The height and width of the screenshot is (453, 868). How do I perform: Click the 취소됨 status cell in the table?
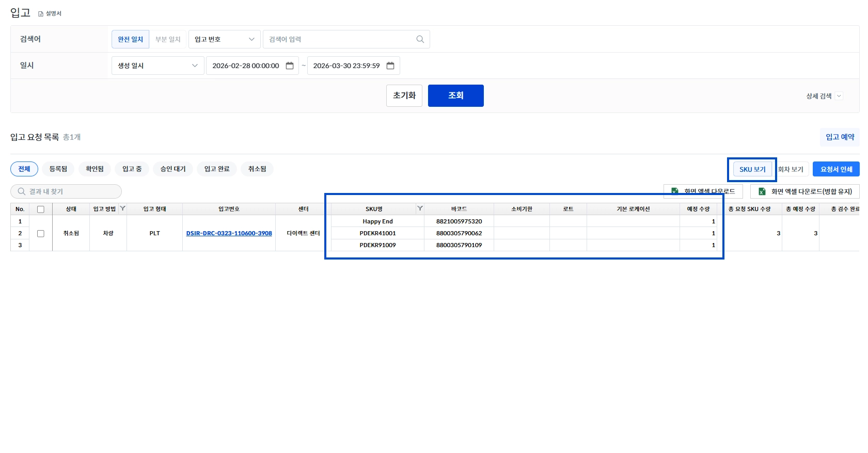71,233
